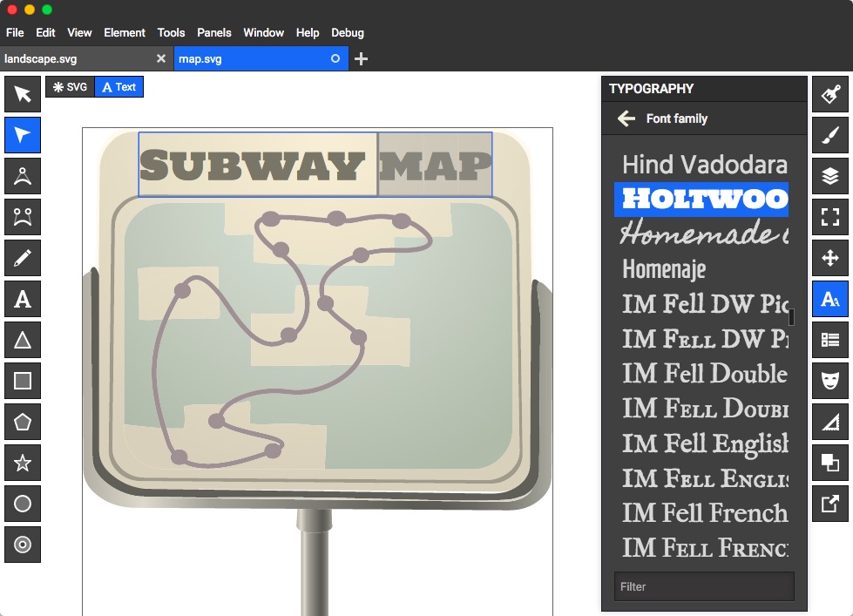Click the font Filter input field

[703, 586]
